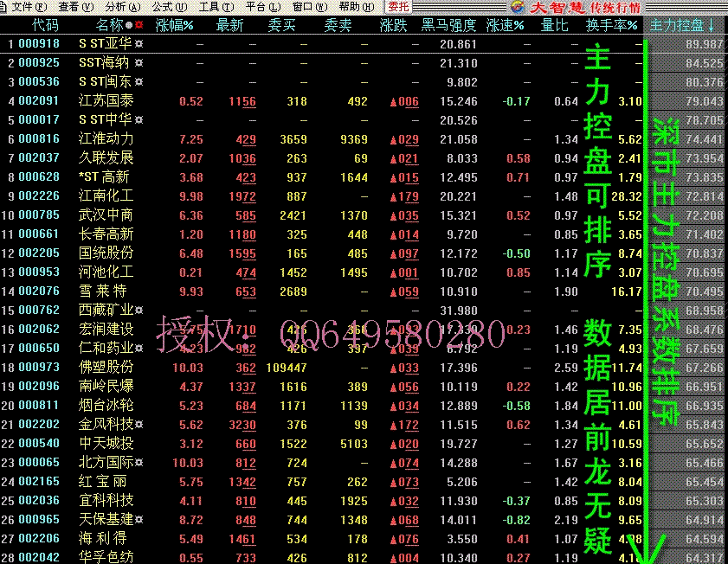Open the 窗口(W) menu

coord(310,7)
